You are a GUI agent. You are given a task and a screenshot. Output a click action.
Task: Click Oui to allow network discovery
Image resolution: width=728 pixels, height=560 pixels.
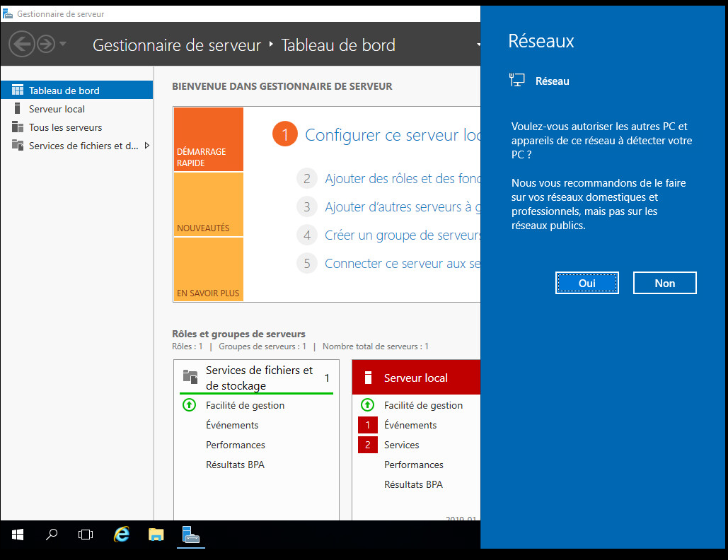pyautogui.click(x=587, y=283)
